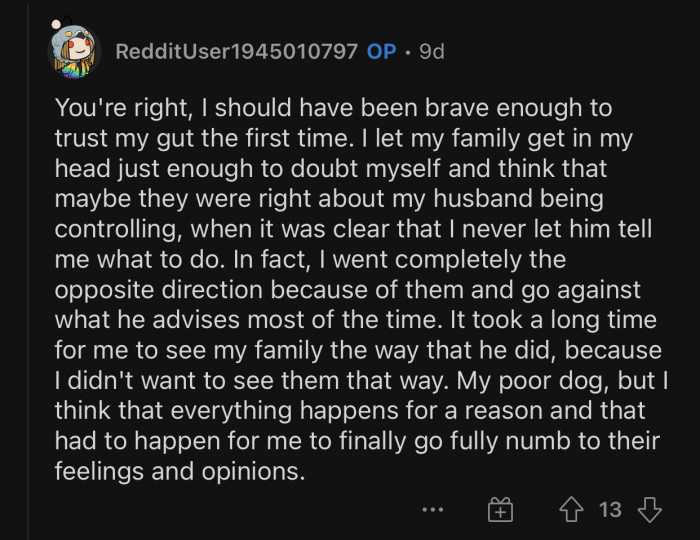
Task: Open RedditUser1945010797's profile via username
Action: [x=236, y=51]
